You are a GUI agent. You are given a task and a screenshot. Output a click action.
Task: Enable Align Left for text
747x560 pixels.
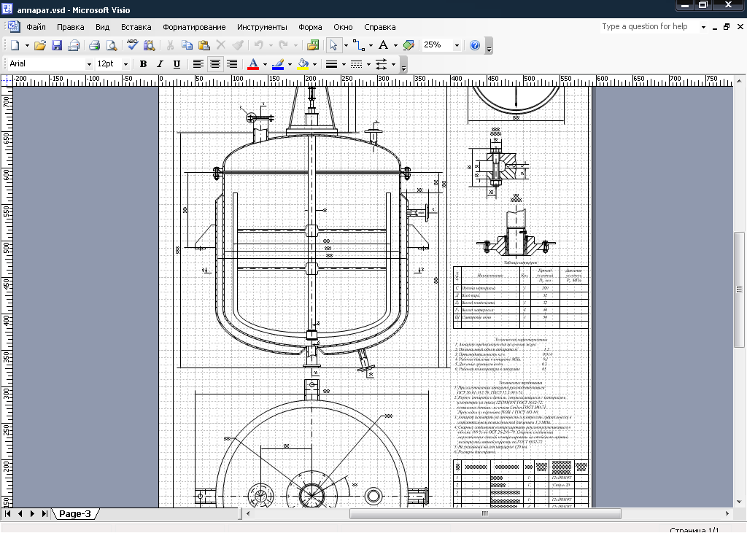198,64
